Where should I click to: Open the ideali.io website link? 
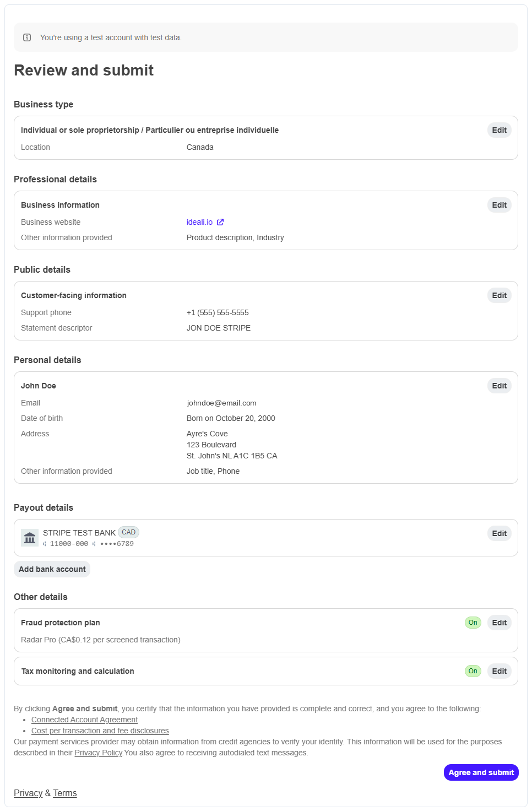tap(199, 222)
